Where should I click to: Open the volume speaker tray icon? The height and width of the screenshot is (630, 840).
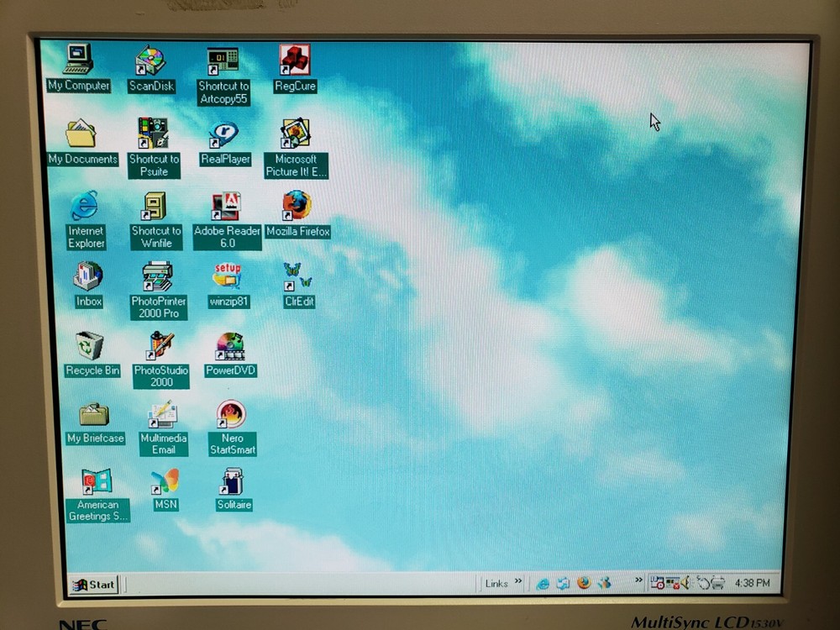pos(686,582)
